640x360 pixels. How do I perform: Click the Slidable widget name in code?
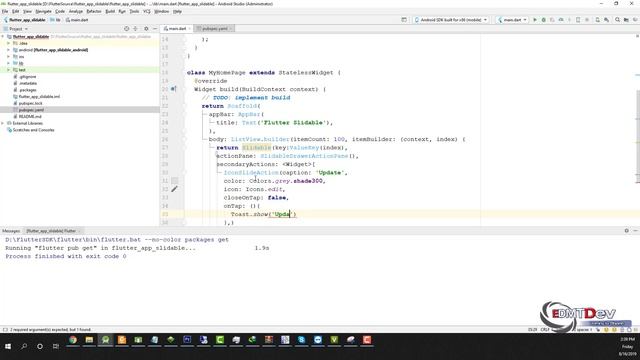[256, 148]
